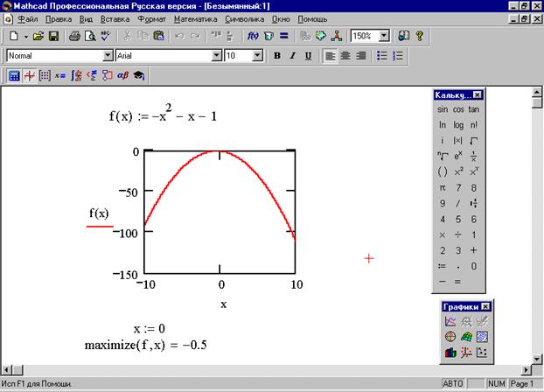Insert 3D bar chart from Графики palette
Image resolution: width=544 pixels, height=392 pixels.
(x=450, y=353)
